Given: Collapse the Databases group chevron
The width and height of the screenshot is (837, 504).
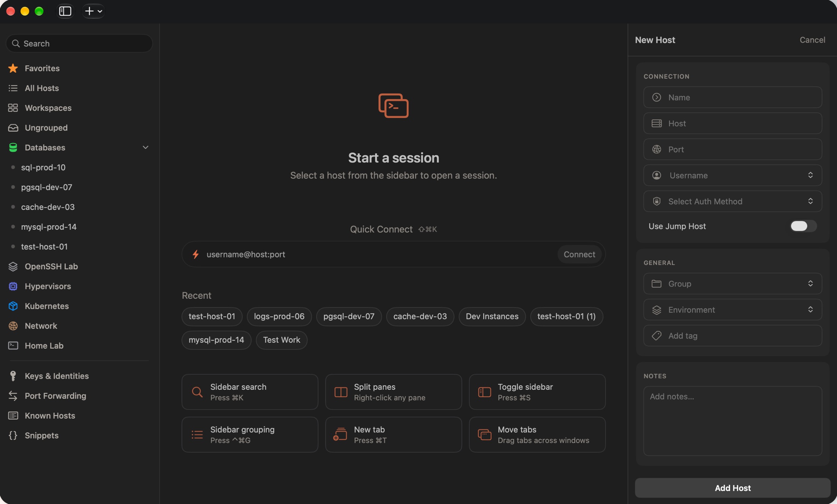Looking at the screenshot, I should pyautogui.click(x=145, y=147).
